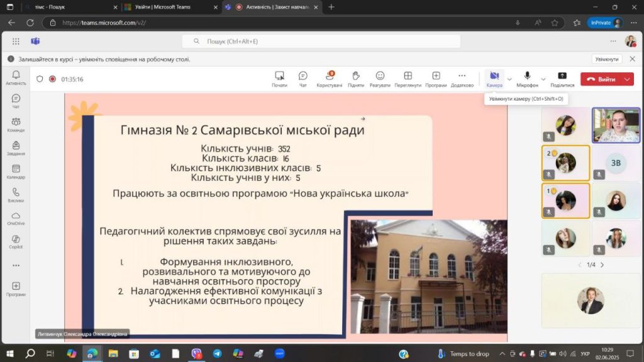Open File Explorer from the taskbar
Viewport: 644px width, 362px height.
click(113, 353)
